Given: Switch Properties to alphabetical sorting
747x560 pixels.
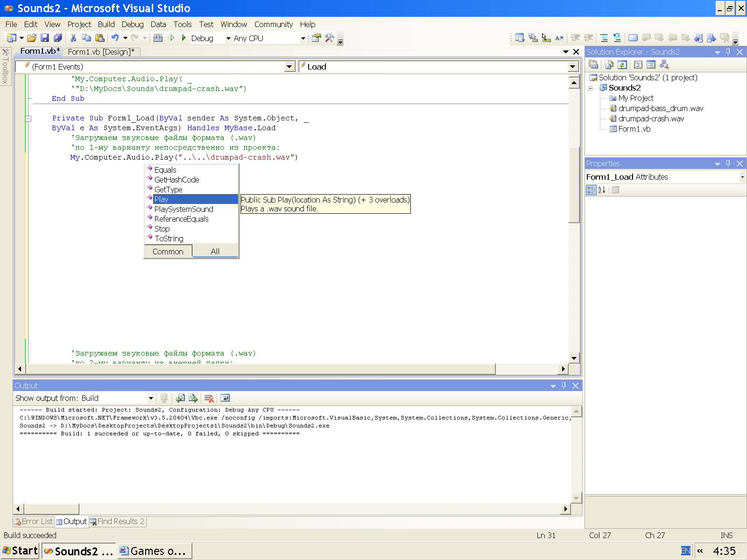Looking at the screenshot, I should pos(602,190).
